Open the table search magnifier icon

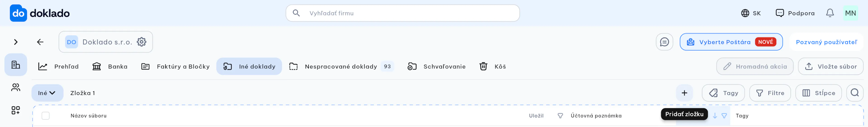click(854, 93)
